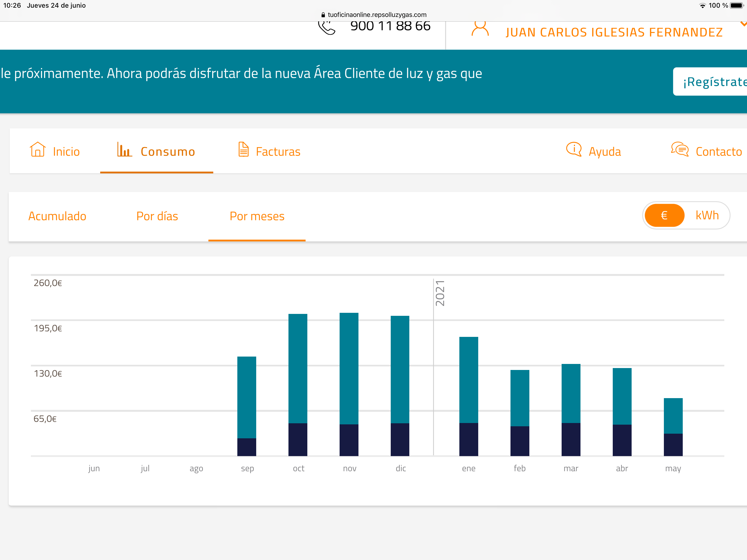Expand the account dropdown chevron
The width and height of the screenshot is (747, 560).
coord(743,24)
